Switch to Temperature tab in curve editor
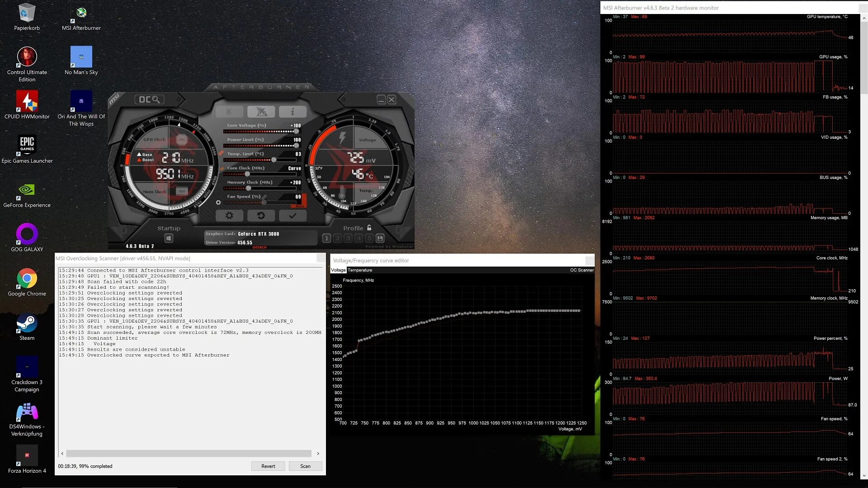Viewport: 868px width, 488px height. (x=360, y=270)
